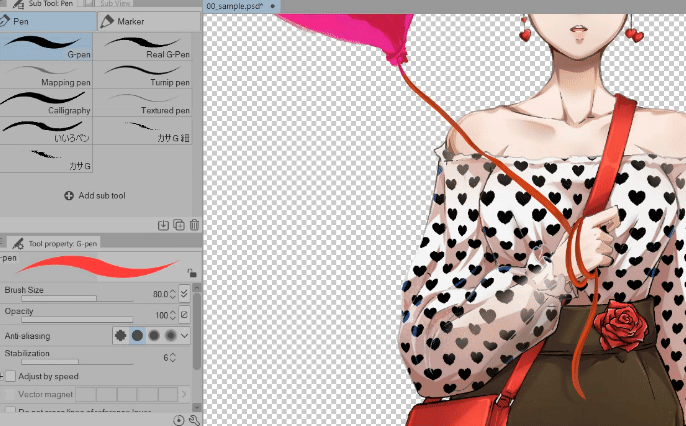Expand the Adjust by speed plus sign

point(2,376)
